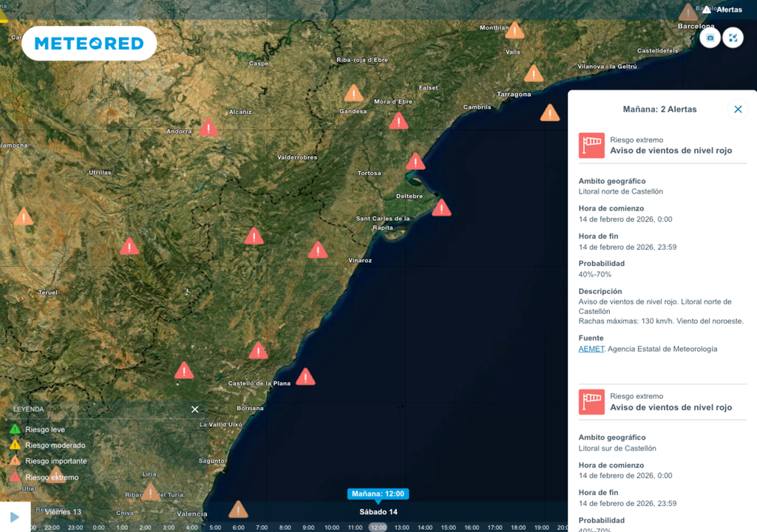Click the alert triangle off the Tarragona coast
Viewport: 757px width, 532px height.
(549, 112)
